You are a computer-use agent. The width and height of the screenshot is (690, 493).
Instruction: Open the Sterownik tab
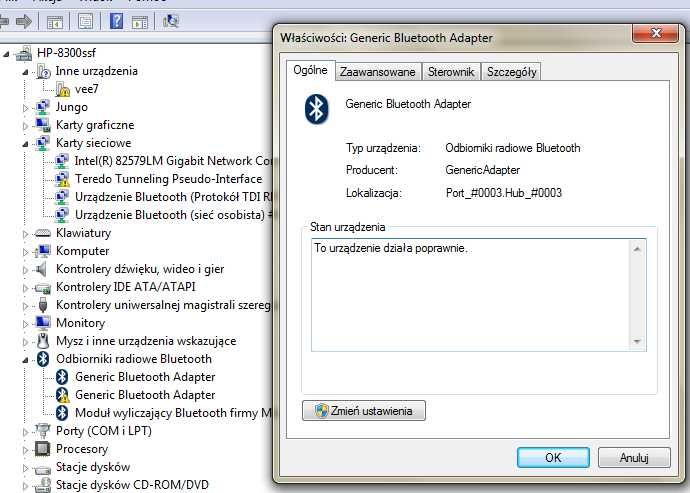tap(451, 72)
